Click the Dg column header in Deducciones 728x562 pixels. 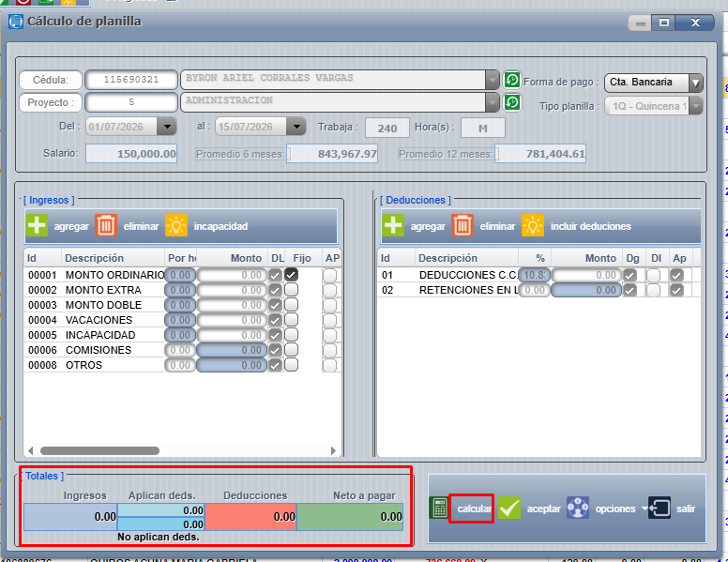click(632, 258)
